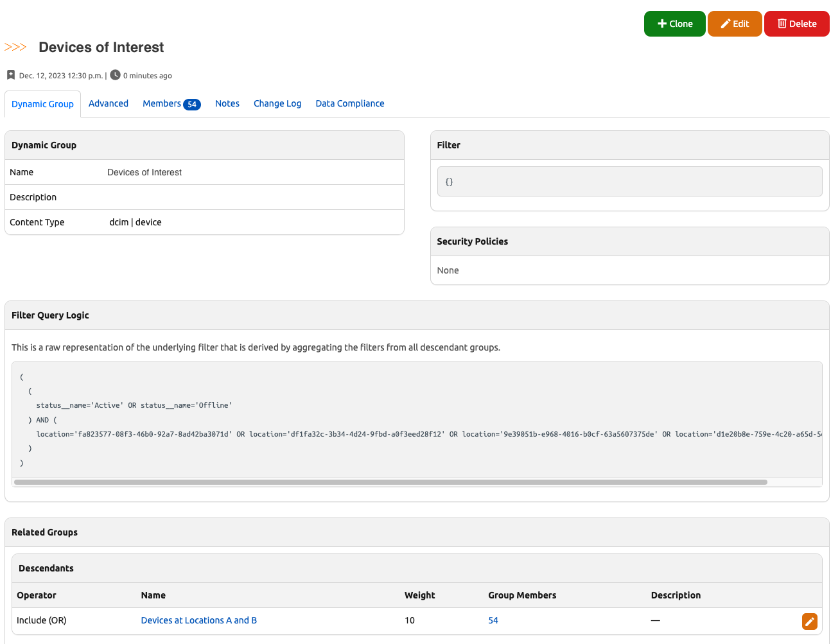Switch to the Dynamic Group tab
This screenshot has height=644, width=831.
(x=42, y=104)
